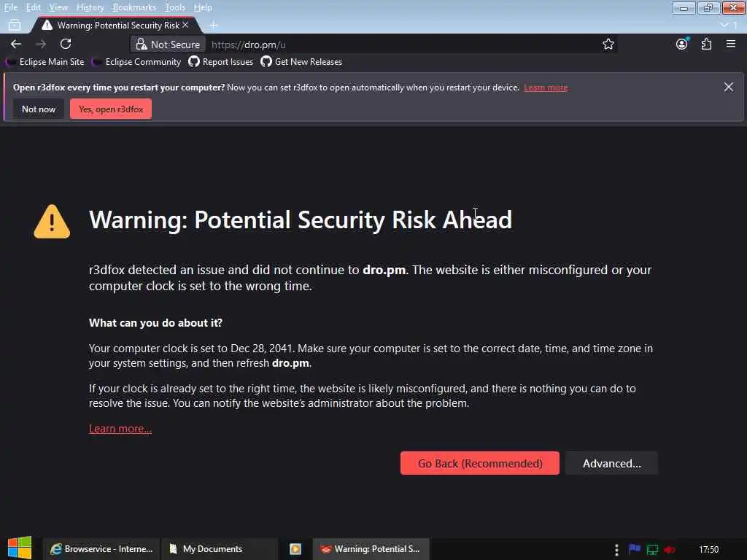Open the Bookmarks menu
Viewport: 747px width, 560px height.
(x=134, y=7)
